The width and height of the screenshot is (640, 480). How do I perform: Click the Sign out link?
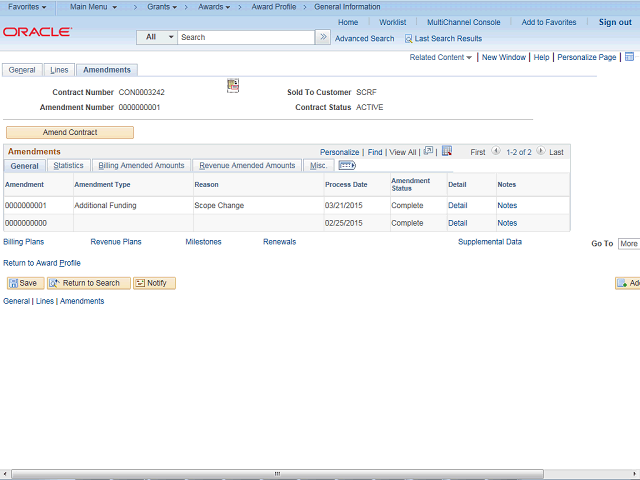(615, 22)
